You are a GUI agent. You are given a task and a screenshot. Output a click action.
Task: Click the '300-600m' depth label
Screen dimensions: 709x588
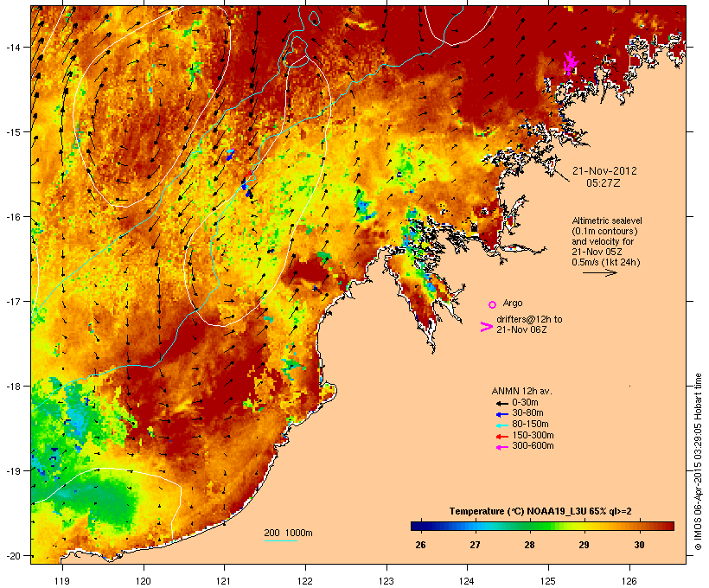tap(533, 446)
